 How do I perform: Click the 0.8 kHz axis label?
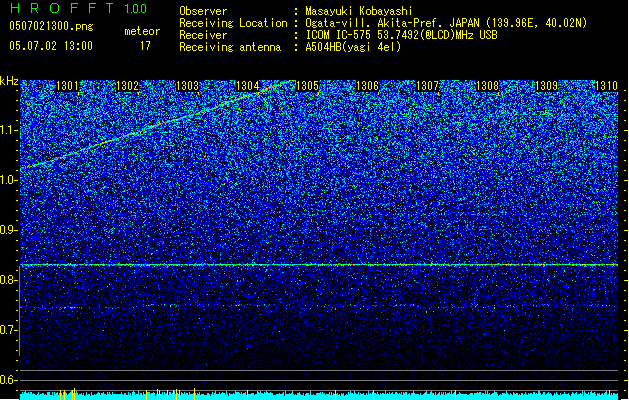[8, 280]
